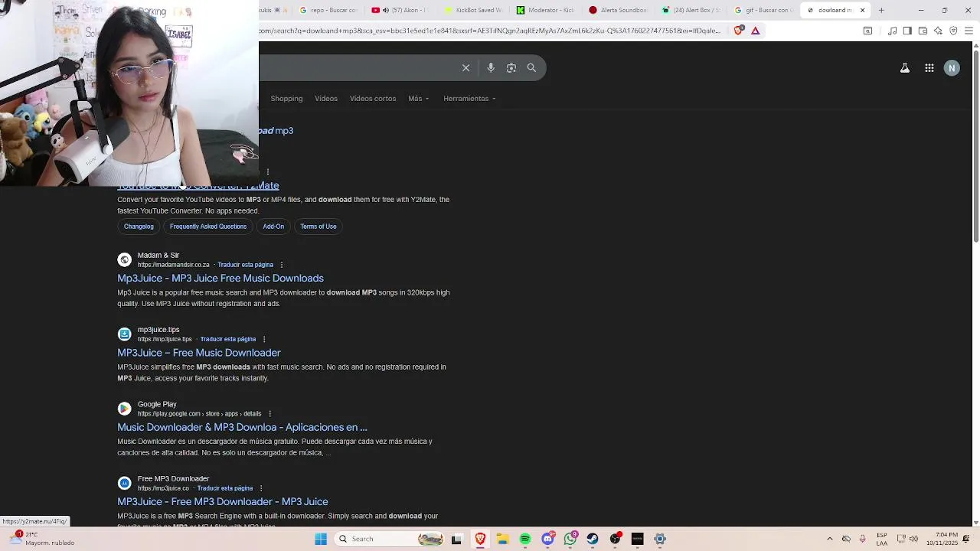Toggle the Brave sidebar panel icon
Viewport: 980px width, 551px height.
tap(907, 31)
